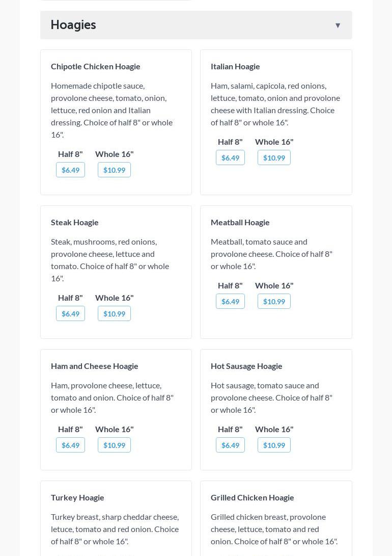Open the Chipotle Chicken Hoagie title
This screenshot has height=556, width=392.
pyautogui.click(x=96, y=66)
